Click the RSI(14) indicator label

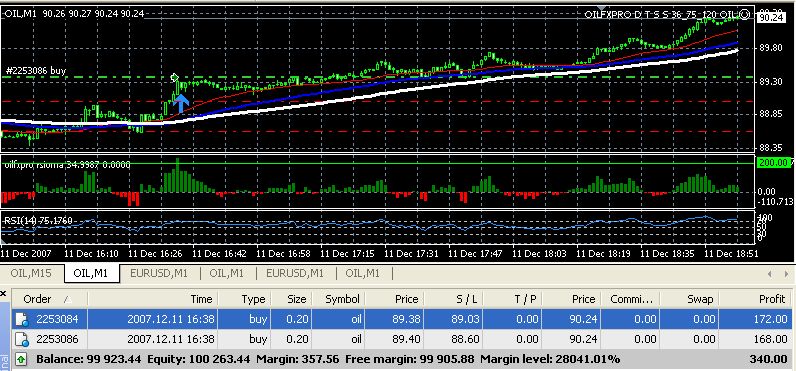[x=39, y=220]
